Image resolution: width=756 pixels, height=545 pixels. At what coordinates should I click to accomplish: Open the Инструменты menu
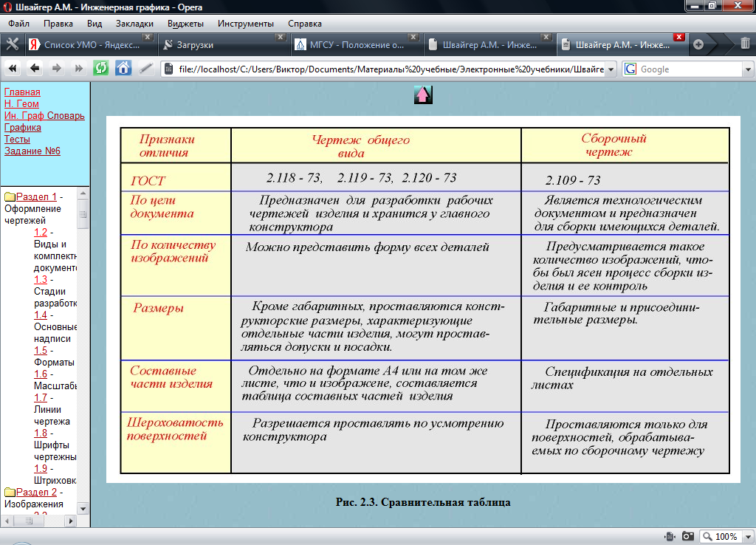pyautogui.click(x=245, y=24)
